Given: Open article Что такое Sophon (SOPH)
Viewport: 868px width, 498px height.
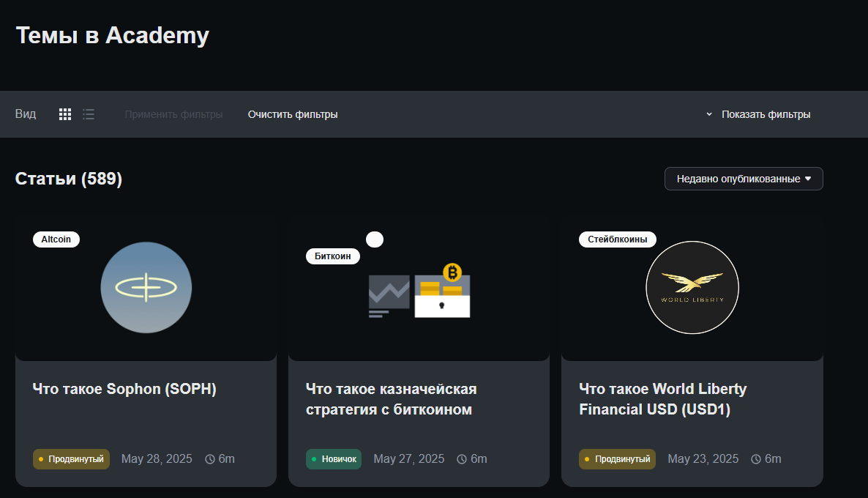Looking at the screenshot, I should coord(124,389).
